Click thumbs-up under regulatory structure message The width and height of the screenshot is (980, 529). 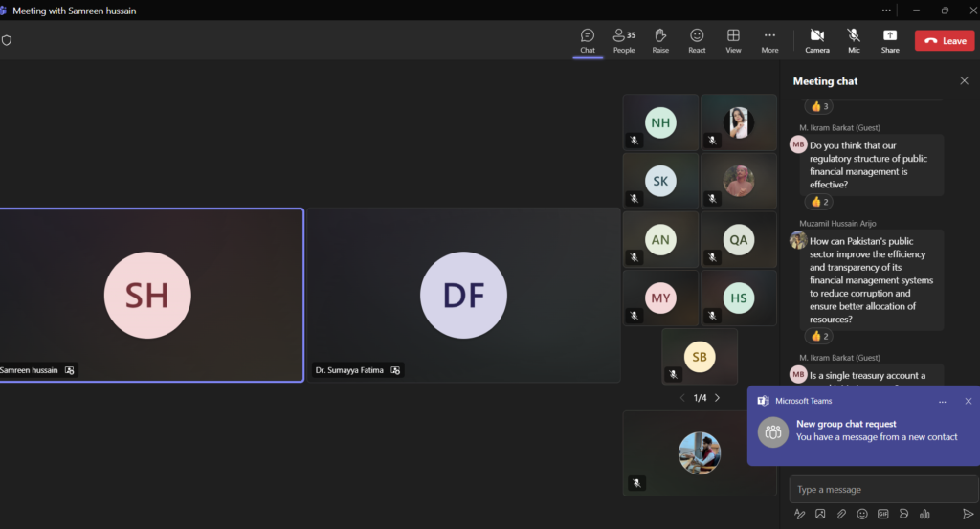pyautogui.click(x=819, y=202)
